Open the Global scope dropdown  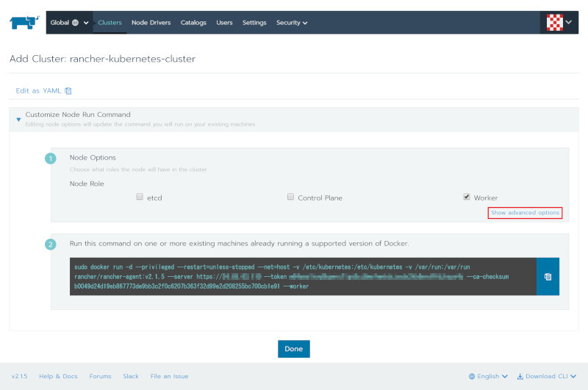tap(69, 23)
